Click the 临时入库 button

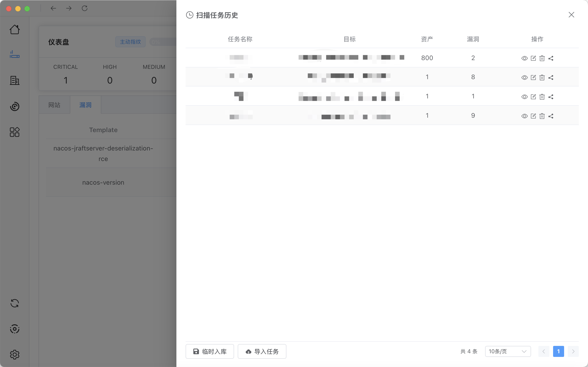(210, 351)
